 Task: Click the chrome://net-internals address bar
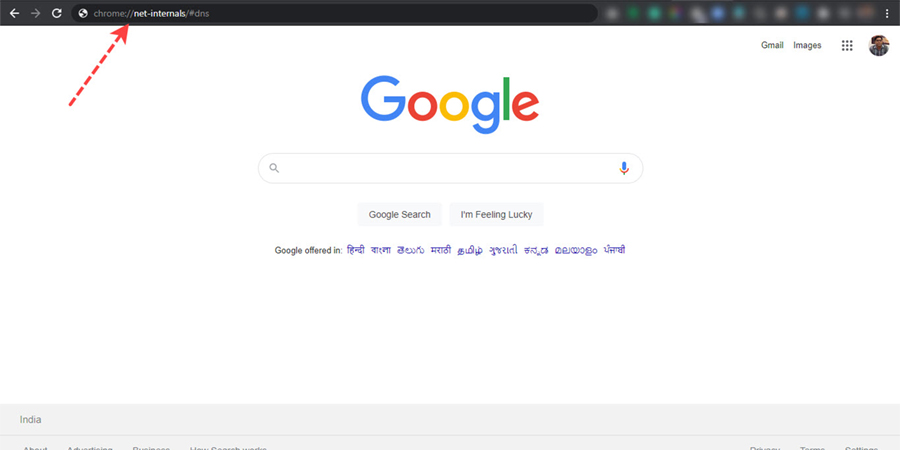[x=335, y=13]
